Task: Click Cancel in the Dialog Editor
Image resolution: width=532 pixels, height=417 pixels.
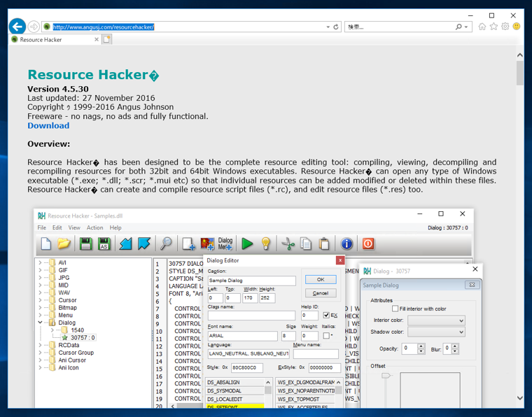Action: [x=321, y=293]
